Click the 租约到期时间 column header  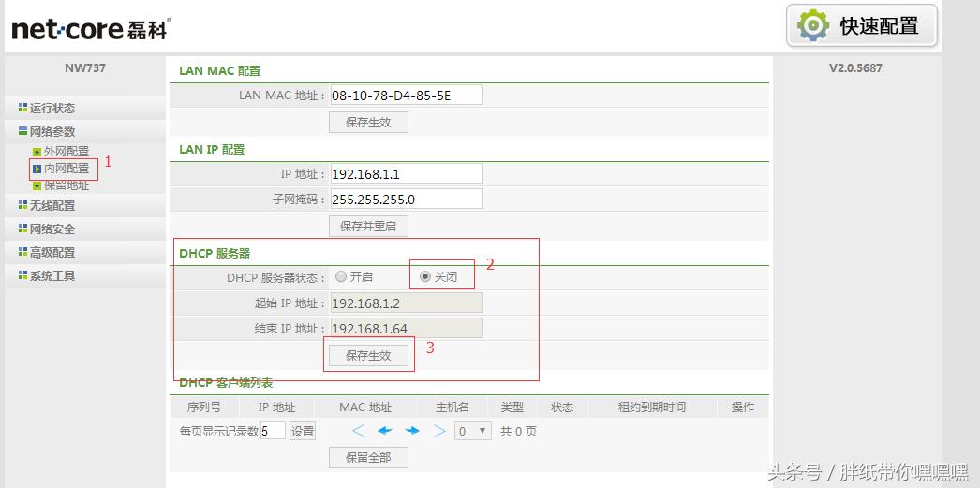652,407
